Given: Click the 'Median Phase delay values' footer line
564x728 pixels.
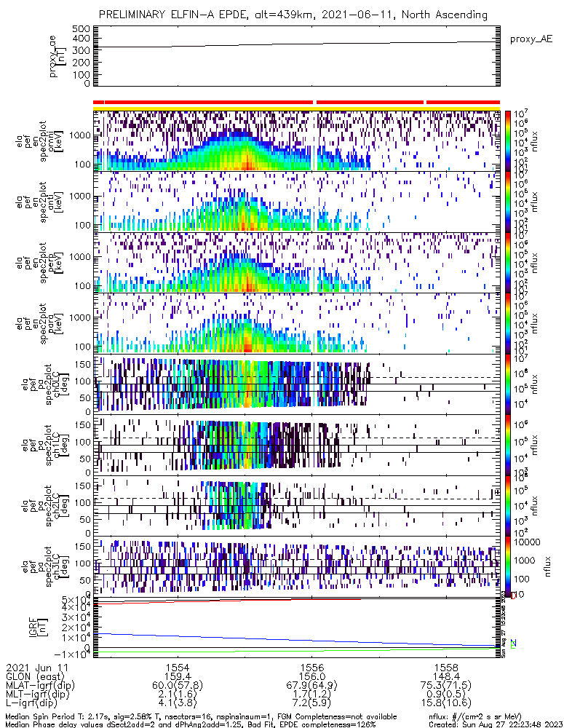Looking at the screenshot, I should [191, 724].
